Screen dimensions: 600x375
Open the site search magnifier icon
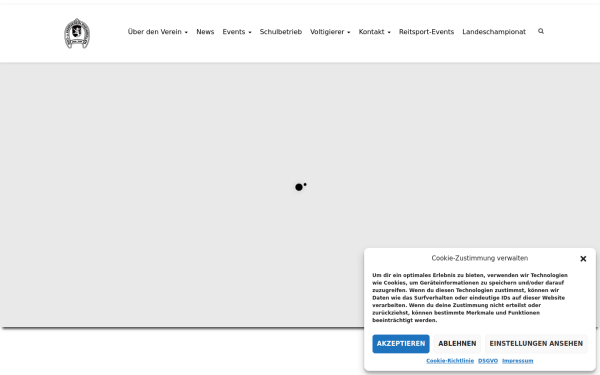[541, 31]
